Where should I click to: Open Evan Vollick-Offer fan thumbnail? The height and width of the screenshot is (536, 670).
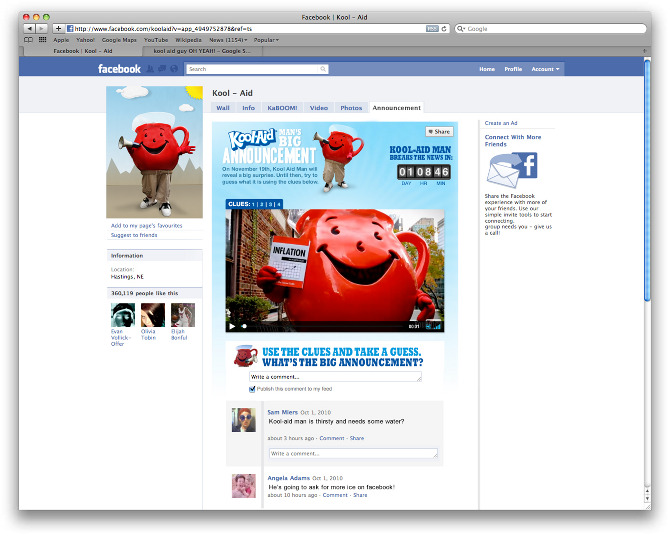pyautogui.click(x=123, y=315)
